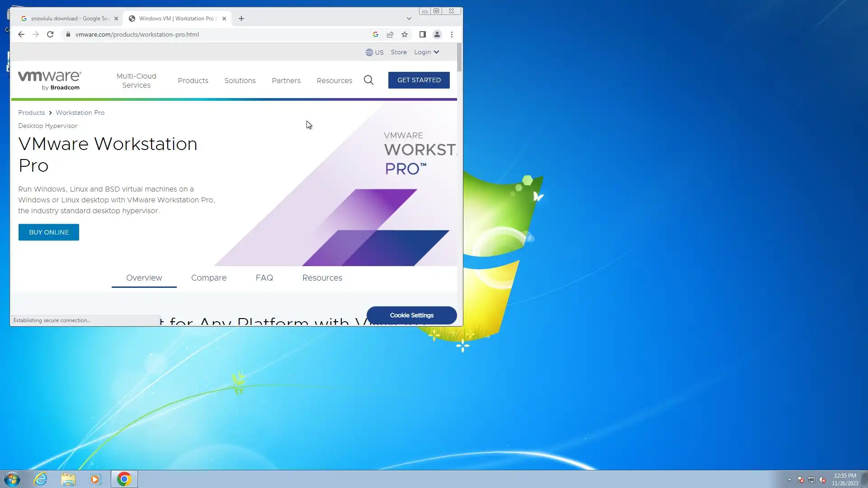This screenshot has width=868, height=488.
Task: Switch to the Compare tab
Action: [x=208, y=278]
